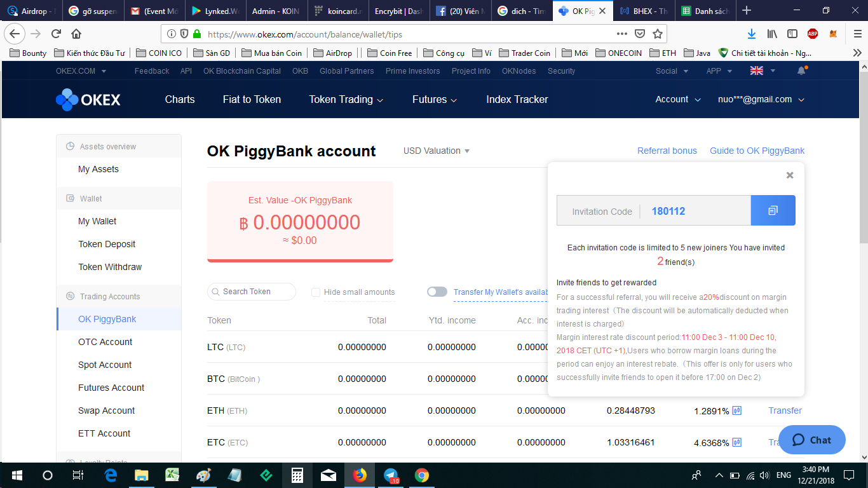The image size is (868, 488).
Task: Reload the current page
Action: pyautogui.click(x=57, y=34)
